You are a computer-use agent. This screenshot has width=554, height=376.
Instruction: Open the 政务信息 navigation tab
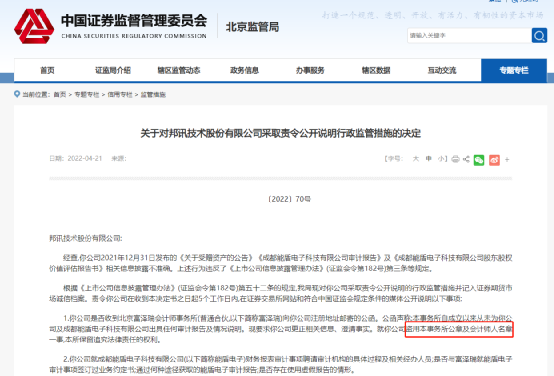pos(244,70)
